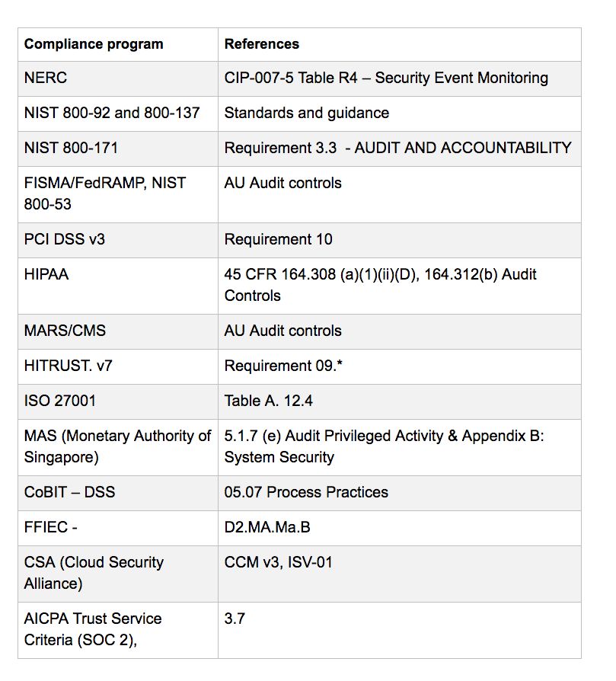Select the NERC cell
Image resolution: width=616 pixels, height=681 pixels.
point(118,78)
